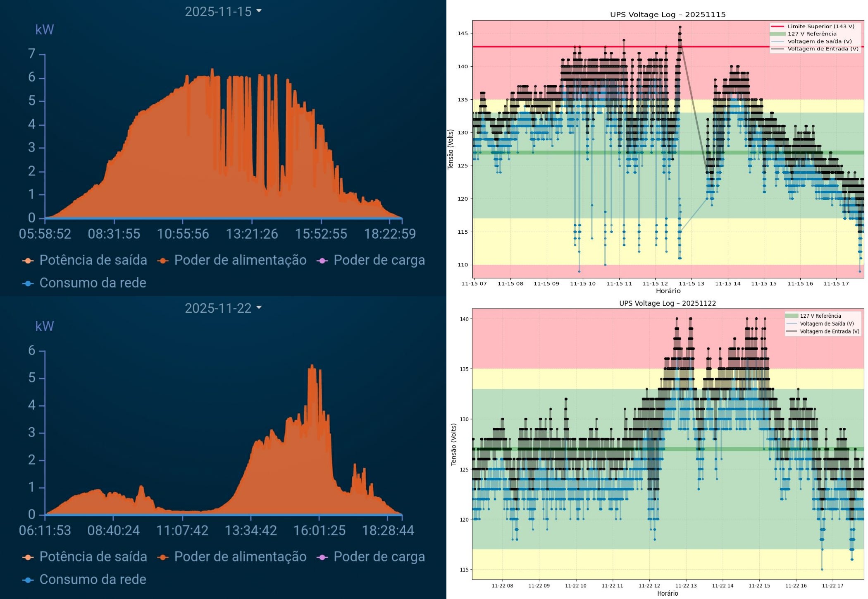The height and width of the screenshot is (599, 868).
Task: Toggle 'Potência de saída' series in top legend
Action: [93, 260]
